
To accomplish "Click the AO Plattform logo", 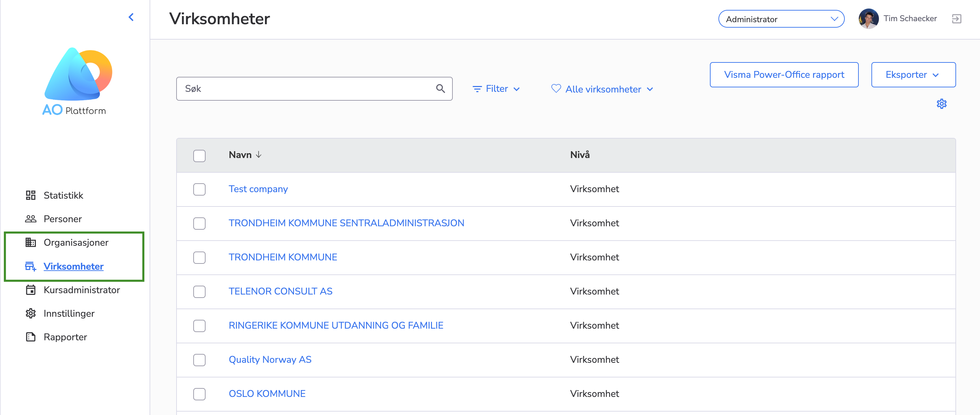I will click(78, 81).
